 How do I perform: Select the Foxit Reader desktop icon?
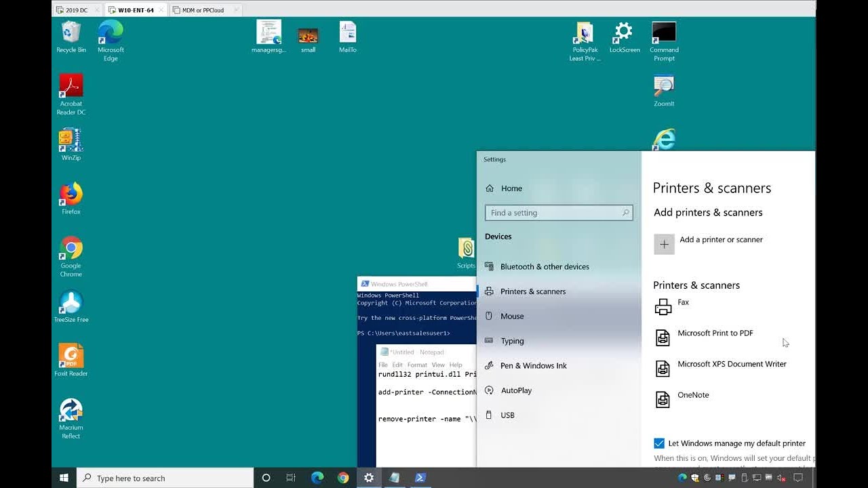point(71,360)
